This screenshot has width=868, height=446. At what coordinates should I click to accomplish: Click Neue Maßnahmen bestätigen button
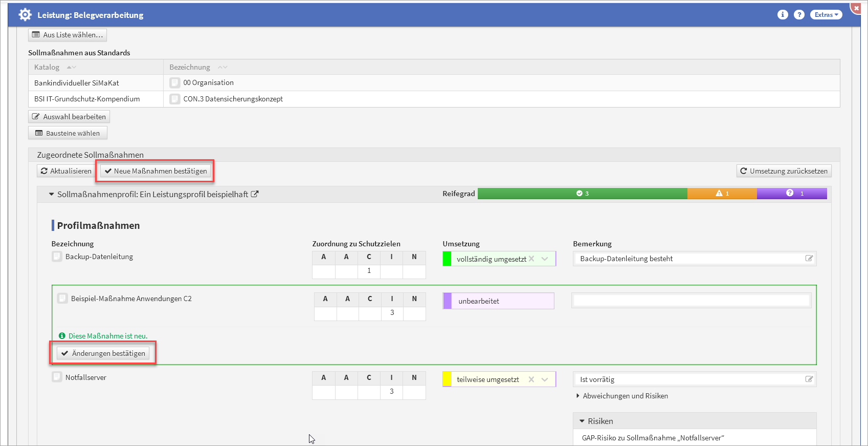click(155, 171)
